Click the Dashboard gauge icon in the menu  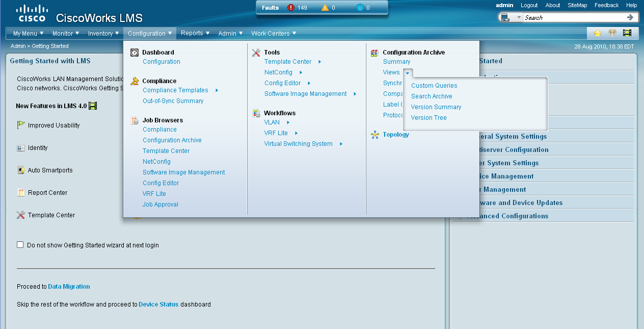(x=135, y=52)
